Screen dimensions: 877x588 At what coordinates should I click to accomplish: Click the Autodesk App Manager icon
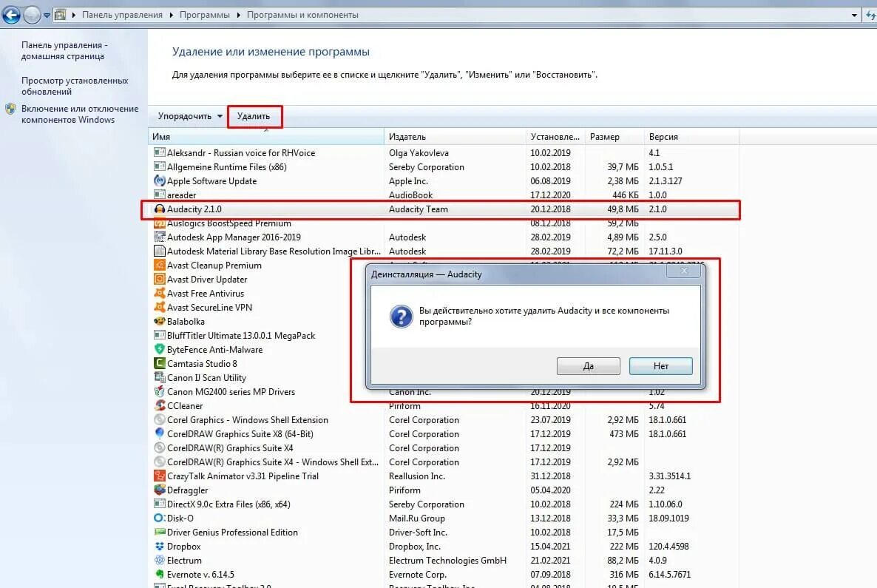pos(160,237)
